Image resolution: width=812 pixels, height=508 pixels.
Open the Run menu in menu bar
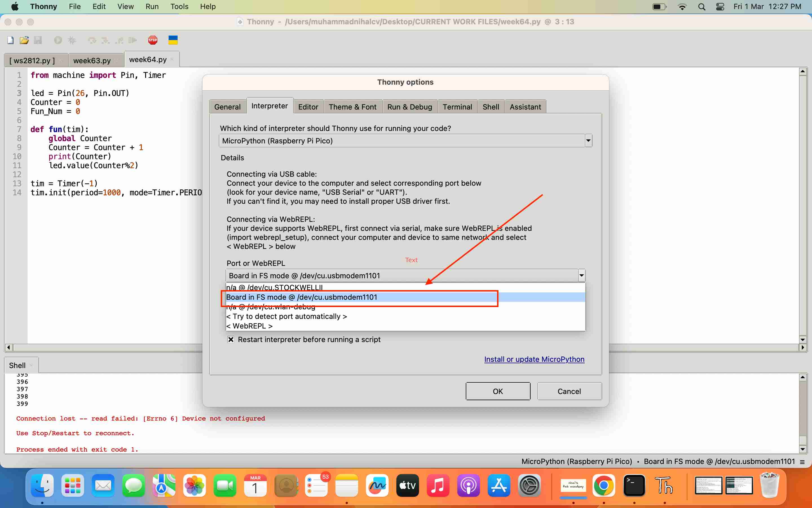click(152, 6)
